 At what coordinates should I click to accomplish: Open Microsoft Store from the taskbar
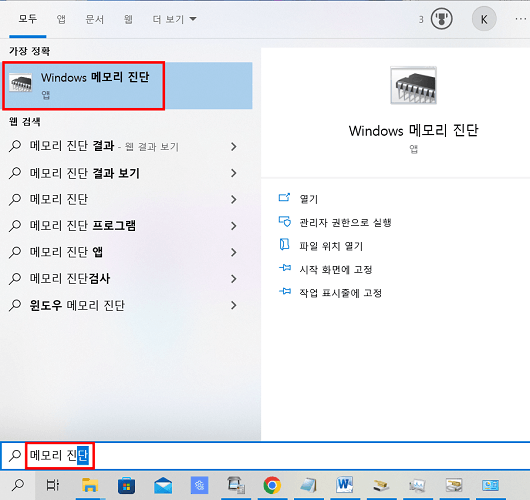tap(126, 486)
